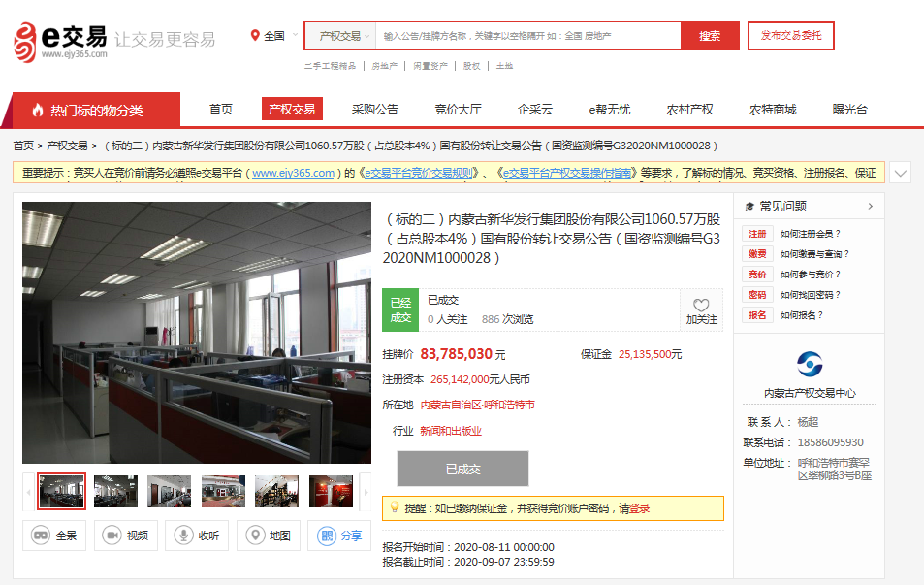
Task: Click the 注册 tag badge
Action: tap(757, 234)
